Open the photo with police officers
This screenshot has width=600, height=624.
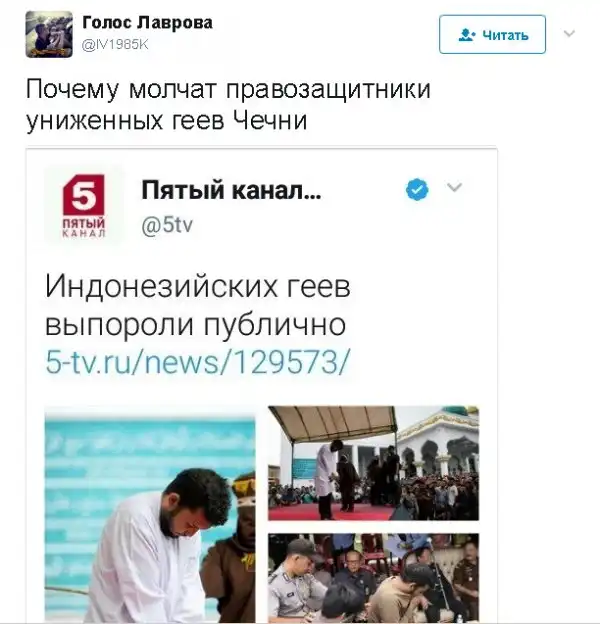373,578
